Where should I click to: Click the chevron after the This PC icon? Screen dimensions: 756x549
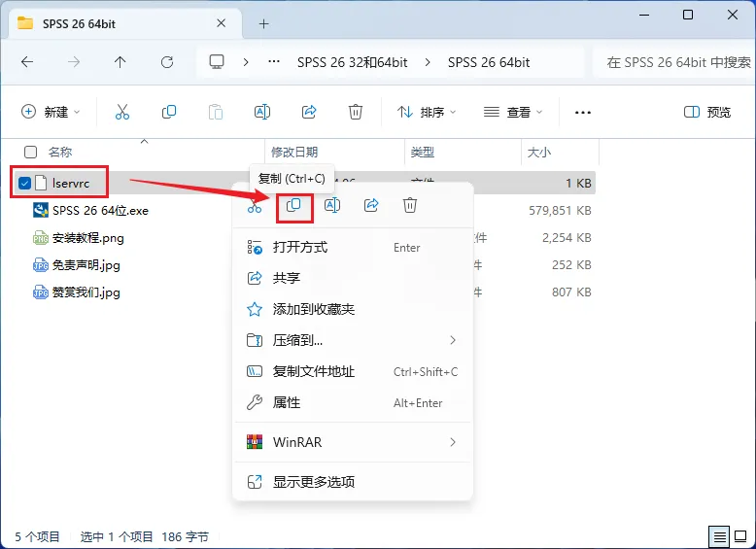(x=246, y=62)
